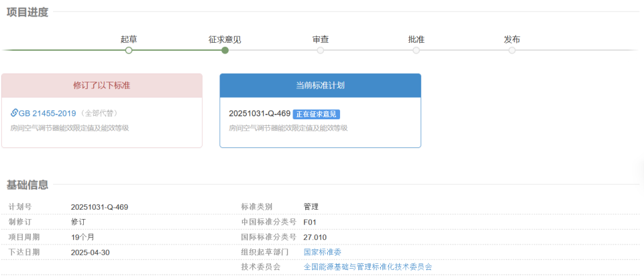Click the 2025-04-30 issue date value
Image resolution: width=644 pixels, height=280 pixels.
point(91,252)
